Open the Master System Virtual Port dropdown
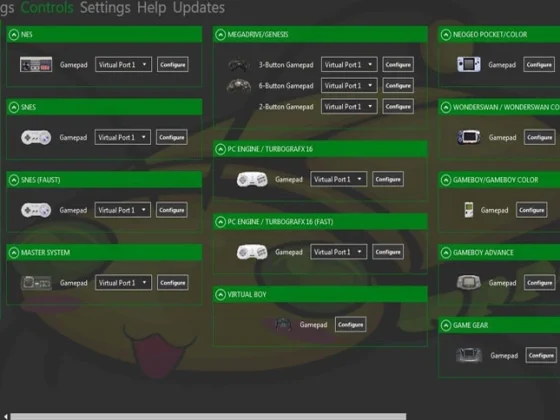This screenshot has width=560, height=420. 123,283
